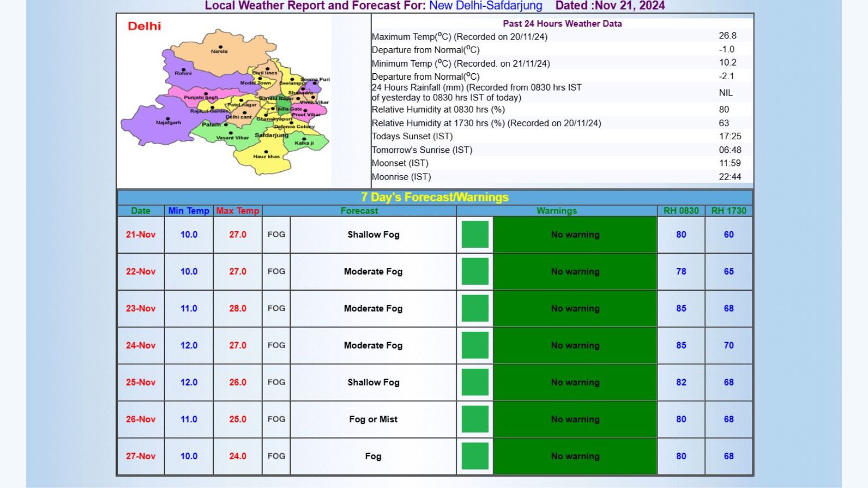Click the FOG icon in 21-Nov row
This screenshot has width=868, height=488.
point(276,235)
